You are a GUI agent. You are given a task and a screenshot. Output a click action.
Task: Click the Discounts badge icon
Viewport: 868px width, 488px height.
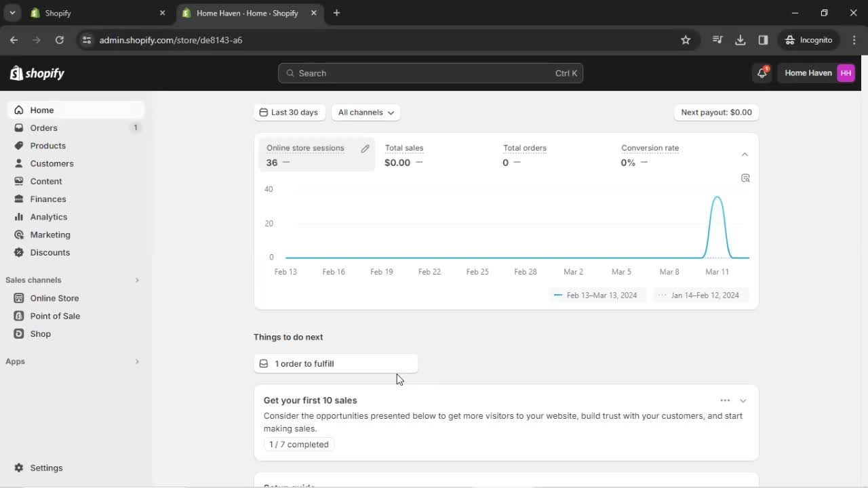19,252
